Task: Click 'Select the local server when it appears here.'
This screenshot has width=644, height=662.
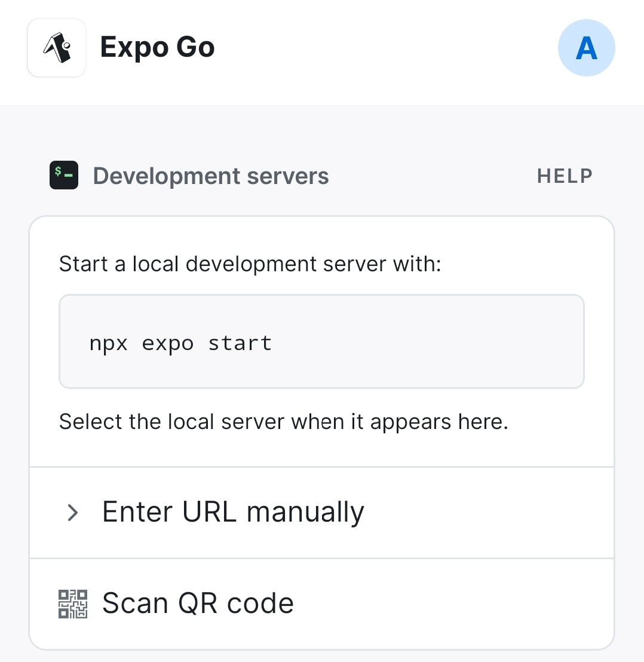Action: pos(284,422)
